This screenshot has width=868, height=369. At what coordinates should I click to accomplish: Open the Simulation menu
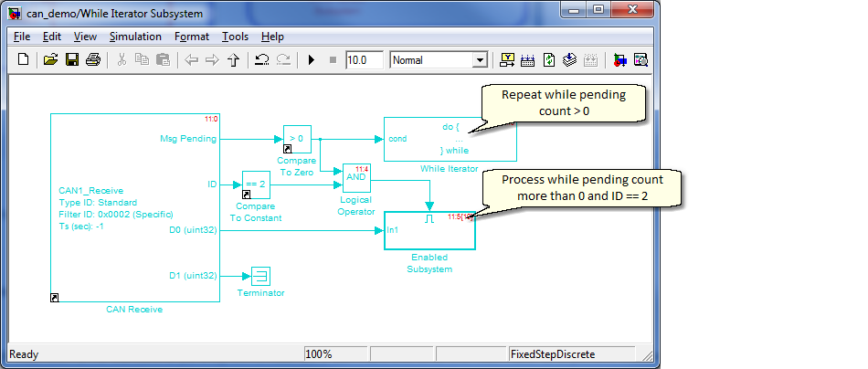tap(135, 37)
